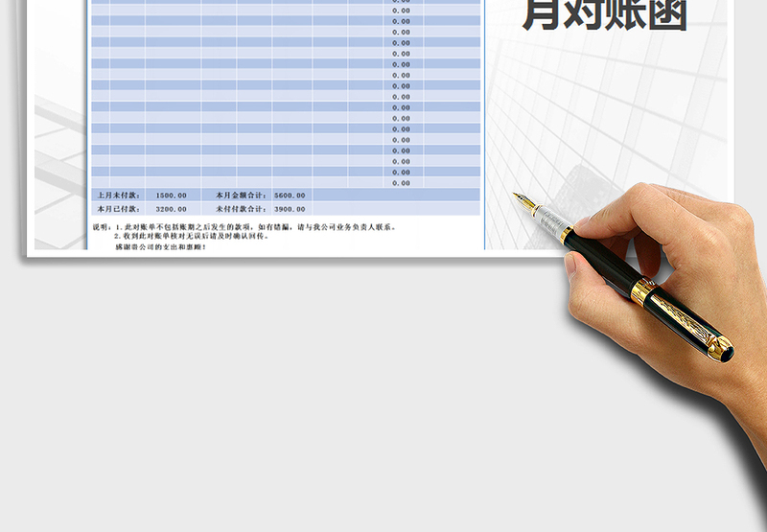Select the 上月未付款 label cell
The height and width of the screenshot is (532, 767).
118,196
